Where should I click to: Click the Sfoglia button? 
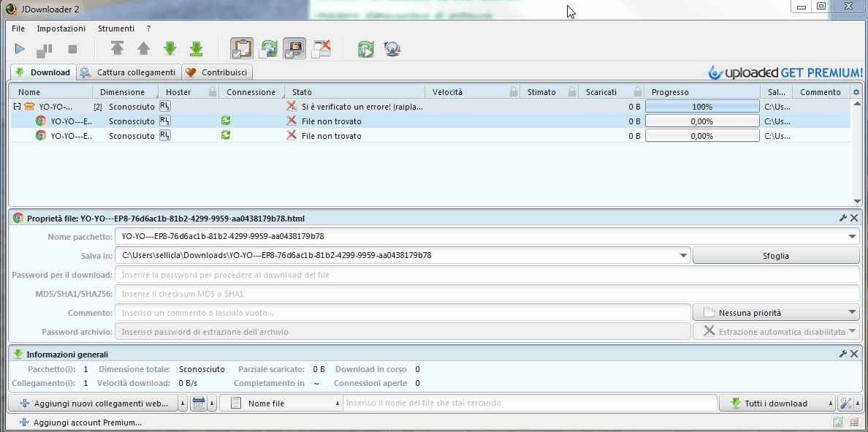pos(776,256)
